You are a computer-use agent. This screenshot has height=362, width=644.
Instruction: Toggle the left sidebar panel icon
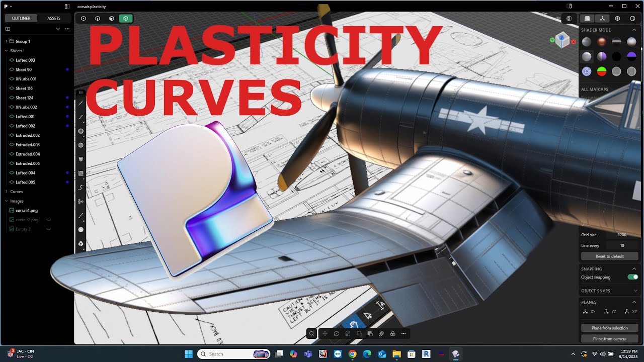click(x=67, y=7)
